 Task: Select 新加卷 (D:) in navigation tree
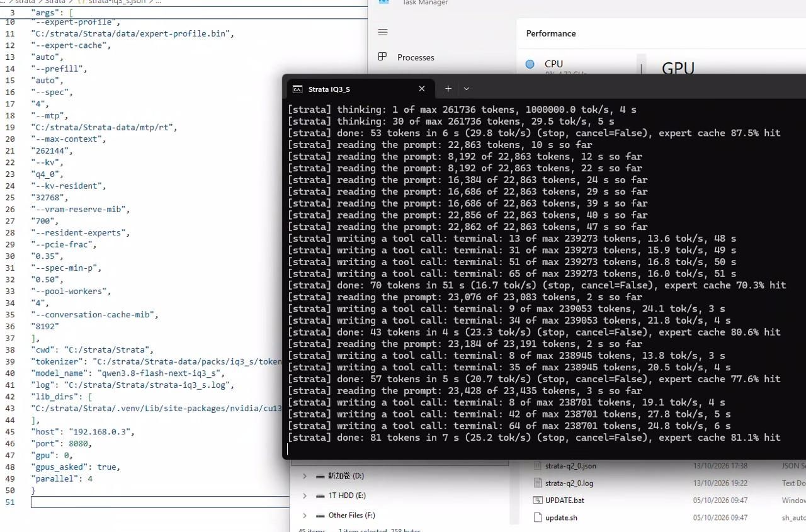coord(346,476)
